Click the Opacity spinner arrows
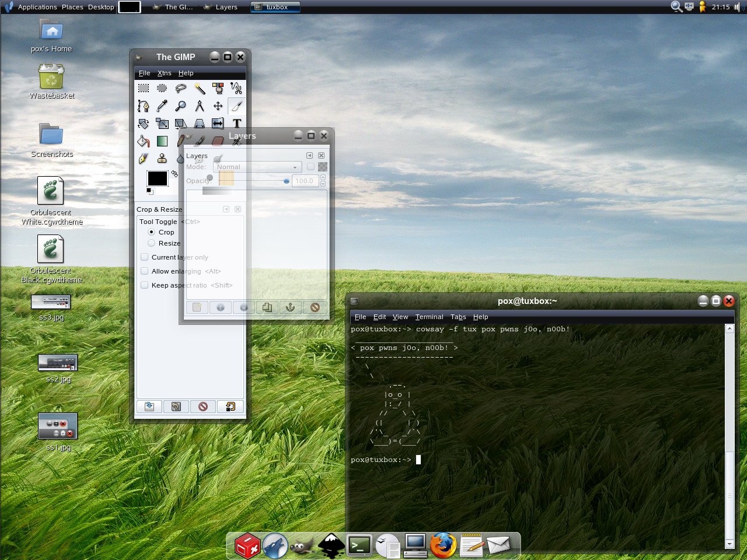 click(x=323, y=181)
